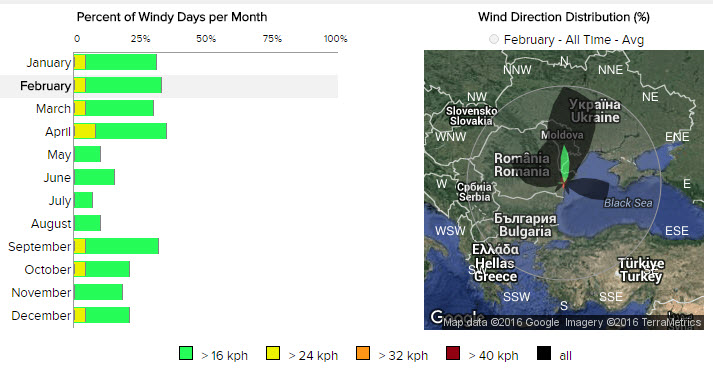Click the September month label
Image resolution: width=713 pixels, height=370 pixels.
(40, 246)
